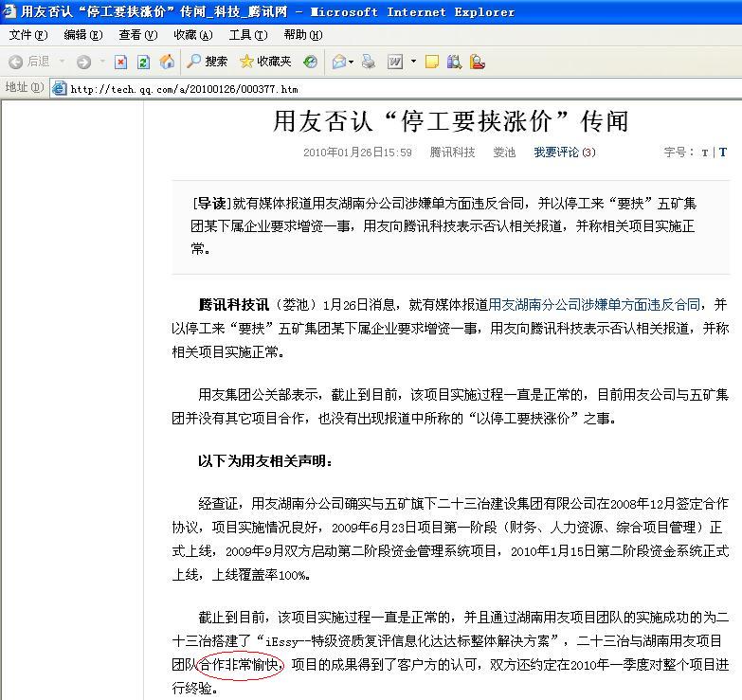Open the 帮助(H) menu
This screenshot has height=700, width=742.
[303, 35]
